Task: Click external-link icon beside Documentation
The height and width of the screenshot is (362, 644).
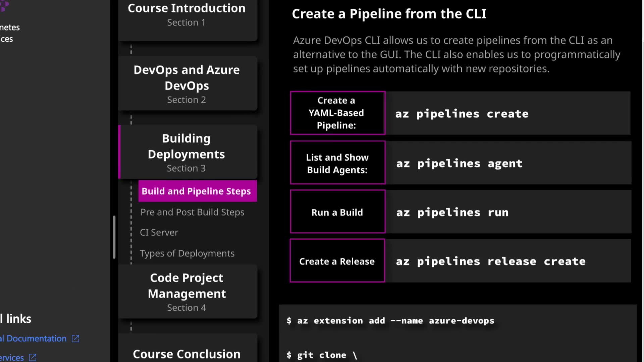Action: click(x=75, y=339)
